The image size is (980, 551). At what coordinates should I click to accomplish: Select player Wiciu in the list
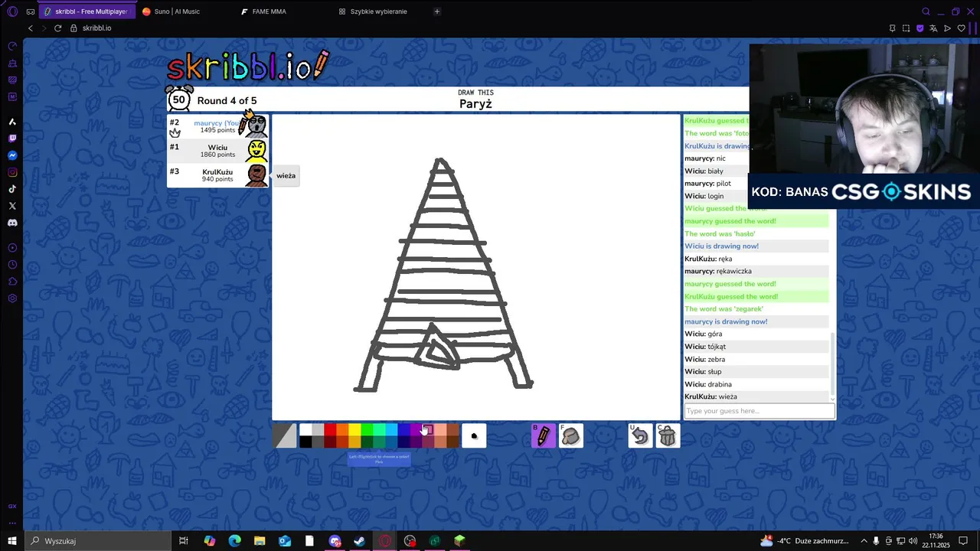pos(217,151)
